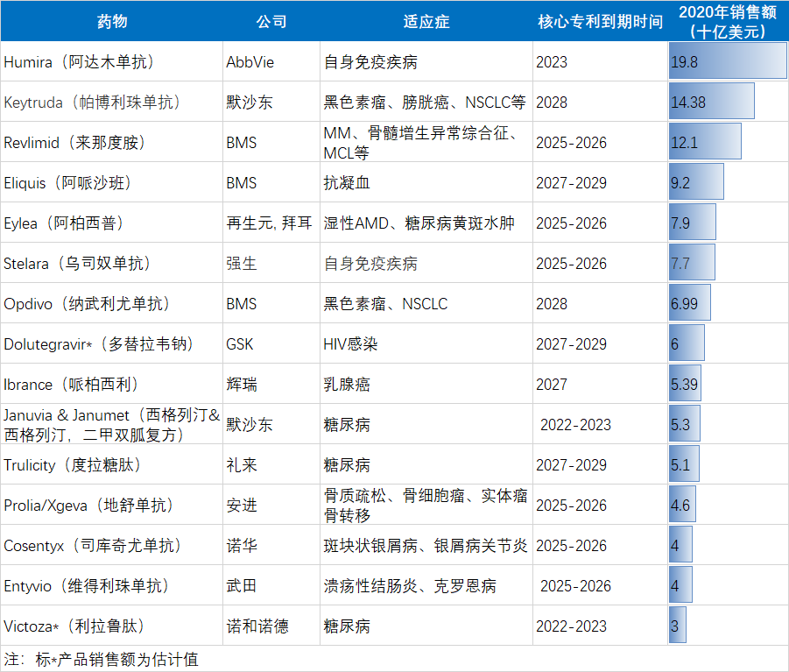Click the Dolutegravir*（多替拉韦钠）cell
Screen dimensions: 789x672
[x=112, y=343]
